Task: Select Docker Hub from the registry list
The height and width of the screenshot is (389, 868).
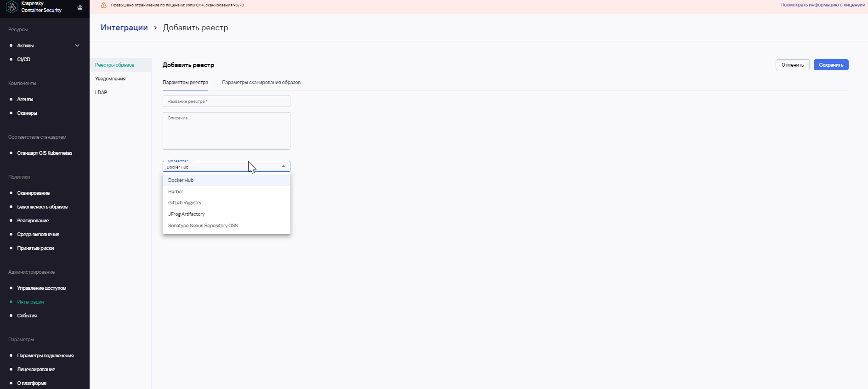Action: [227, 180]
